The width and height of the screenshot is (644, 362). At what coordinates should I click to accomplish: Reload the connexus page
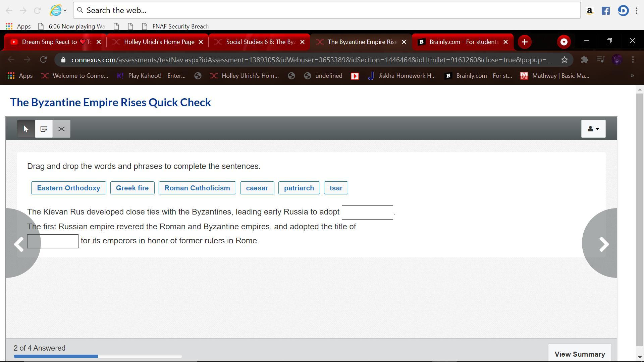pos(43,60)
